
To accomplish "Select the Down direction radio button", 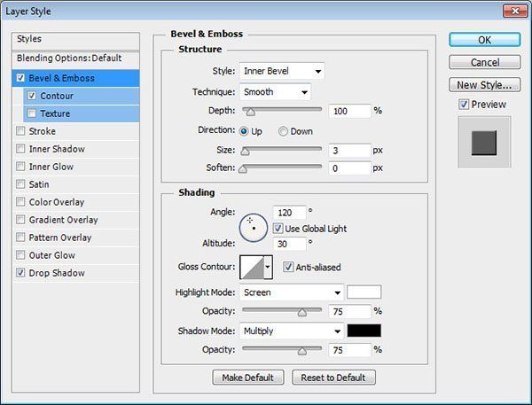I will 284,131.
